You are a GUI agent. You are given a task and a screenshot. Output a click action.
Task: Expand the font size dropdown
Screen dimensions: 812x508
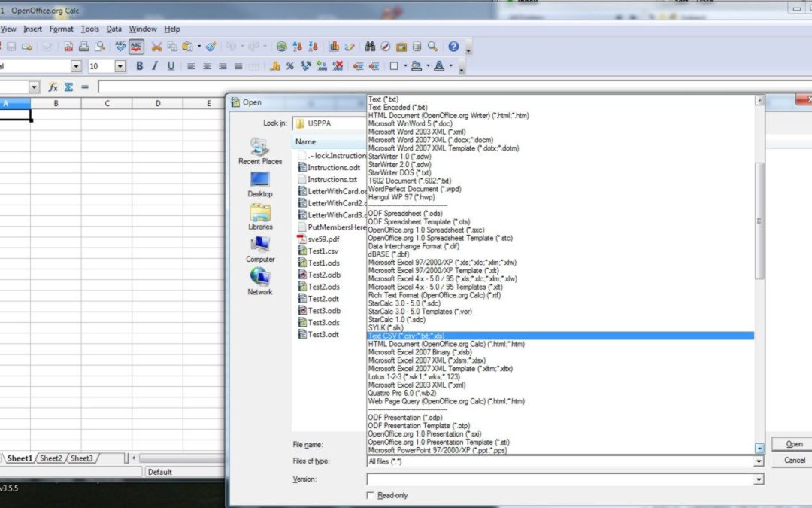click(120, 66)
